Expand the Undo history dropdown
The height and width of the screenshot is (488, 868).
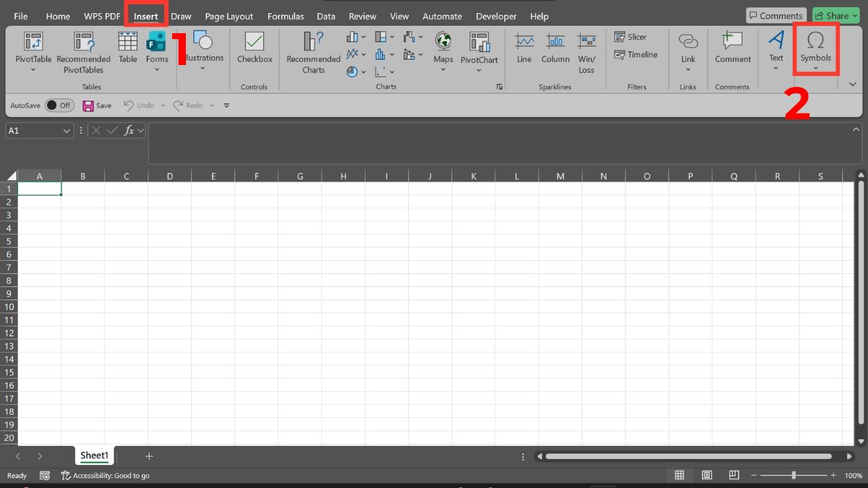(163, 105)
